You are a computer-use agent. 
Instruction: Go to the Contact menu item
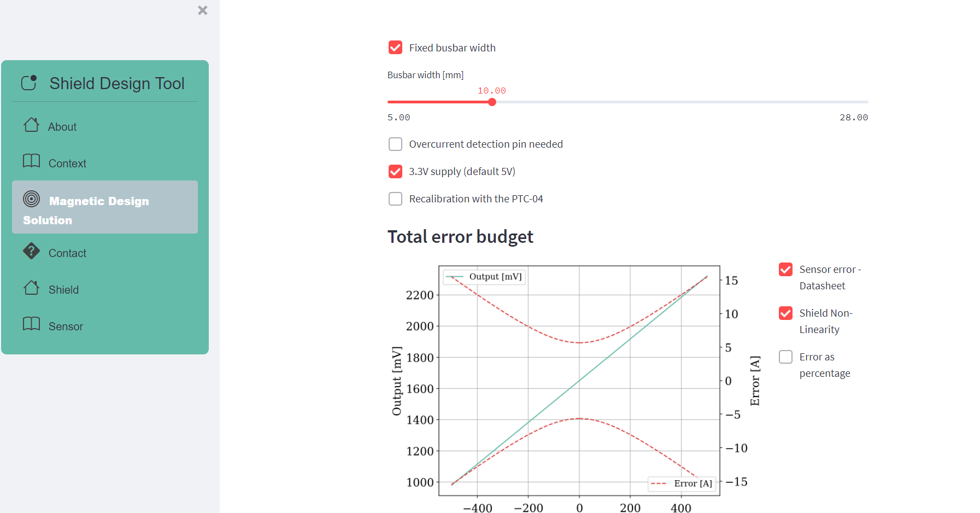tap(67, 253)
